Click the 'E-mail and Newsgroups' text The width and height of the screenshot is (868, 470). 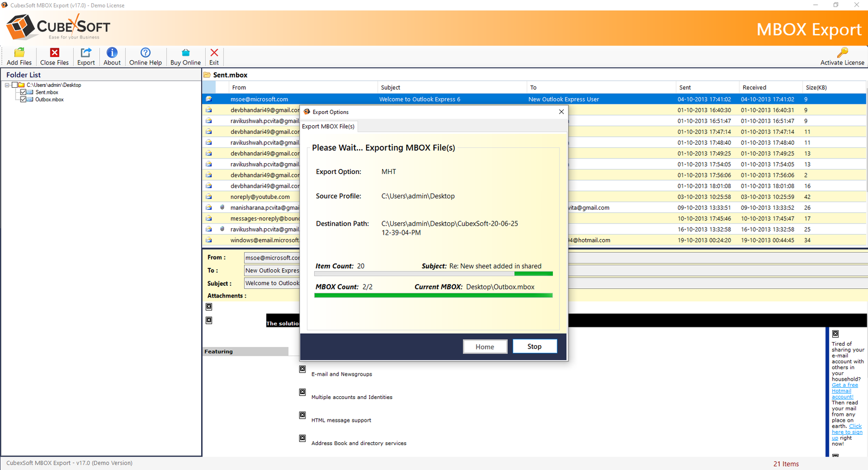click(342, 374)
